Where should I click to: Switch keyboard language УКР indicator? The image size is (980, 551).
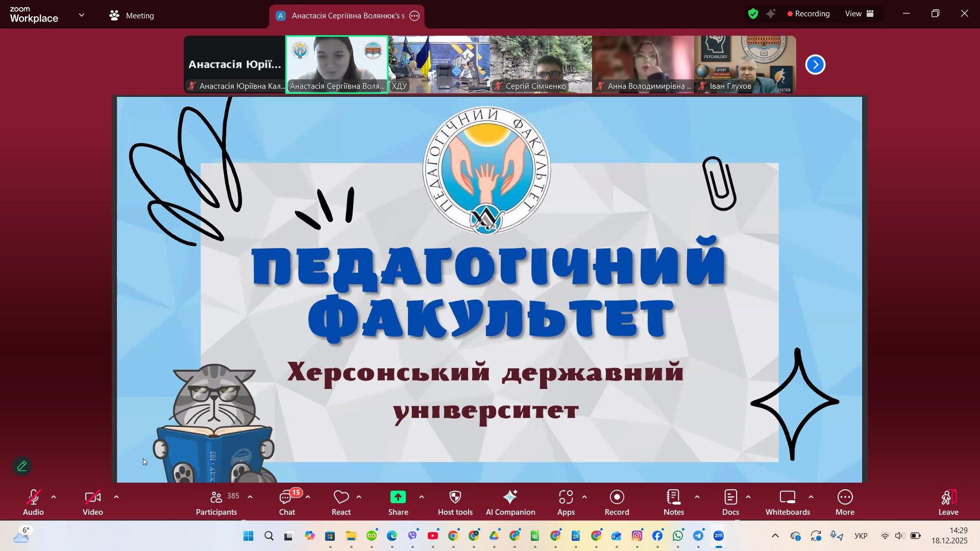861,536
